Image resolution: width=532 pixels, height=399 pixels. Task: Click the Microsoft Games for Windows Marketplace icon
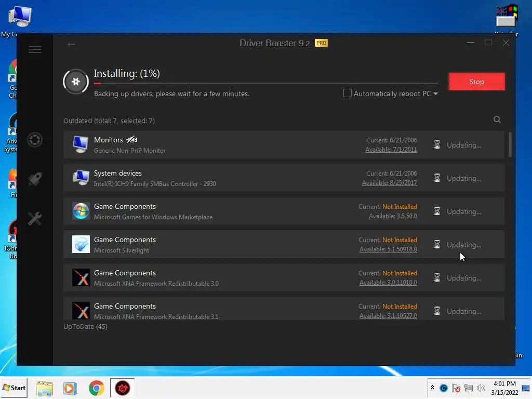click(x=81, y=211)
